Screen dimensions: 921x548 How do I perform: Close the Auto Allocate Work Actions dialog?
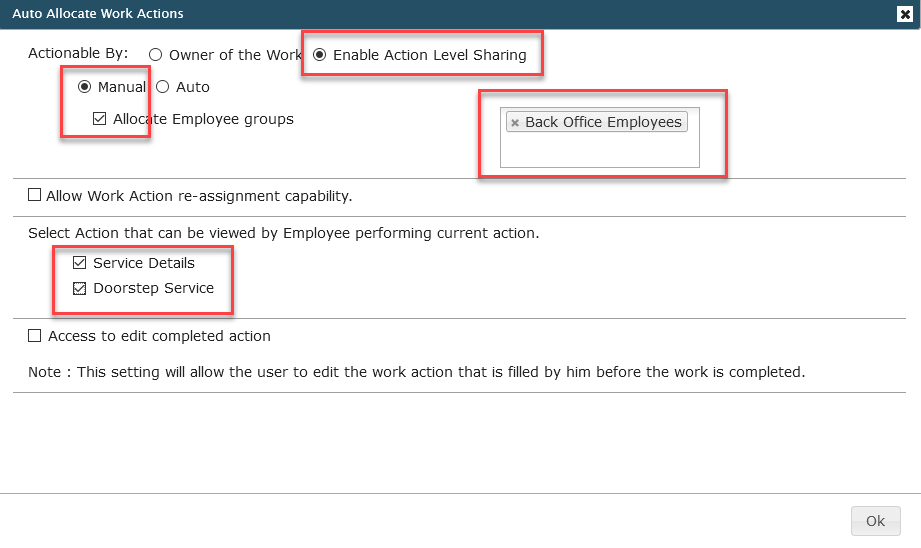[904, 14]
